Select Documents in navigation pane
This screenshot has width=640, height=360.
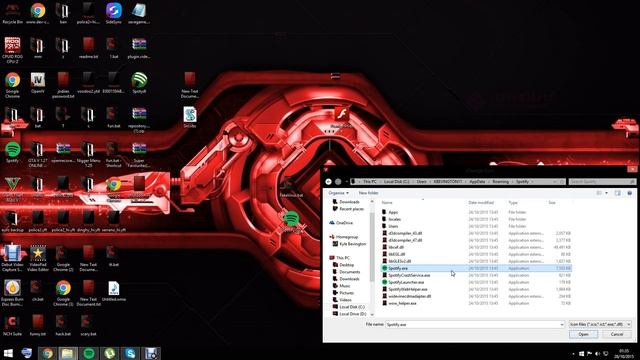(346, 272)
